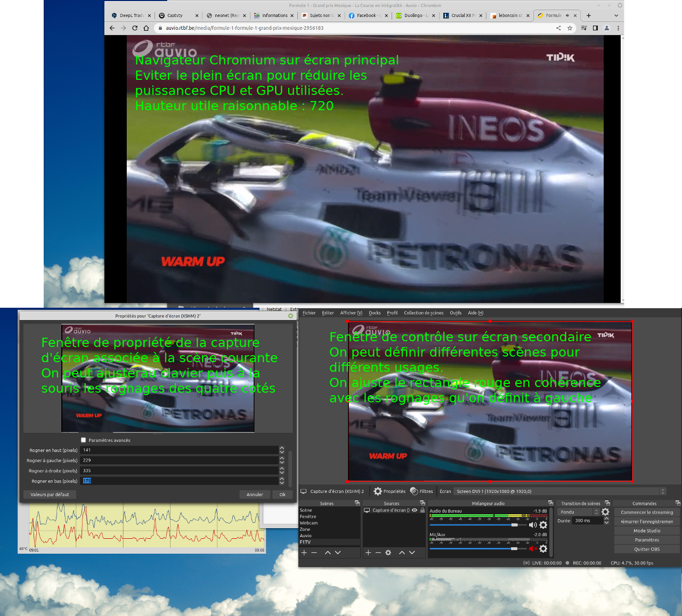Open Fichier menu in OBS

coord(309,313)
